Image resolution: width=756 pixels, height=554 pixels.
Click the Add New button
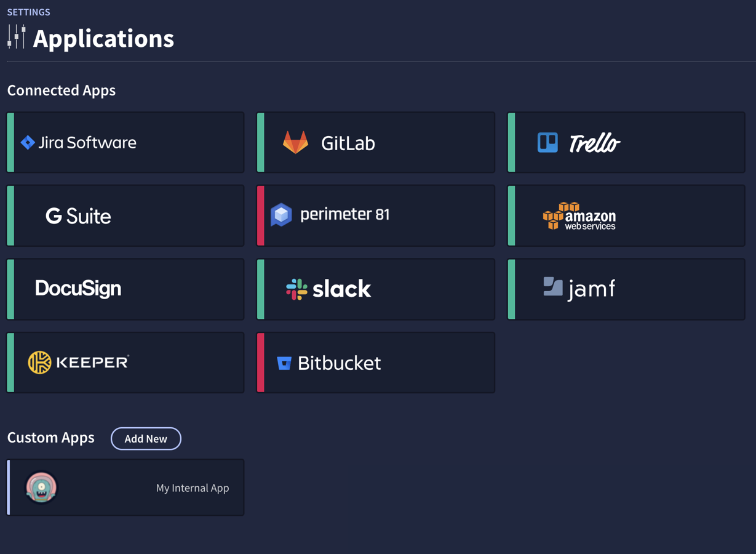tap(146, 438)
